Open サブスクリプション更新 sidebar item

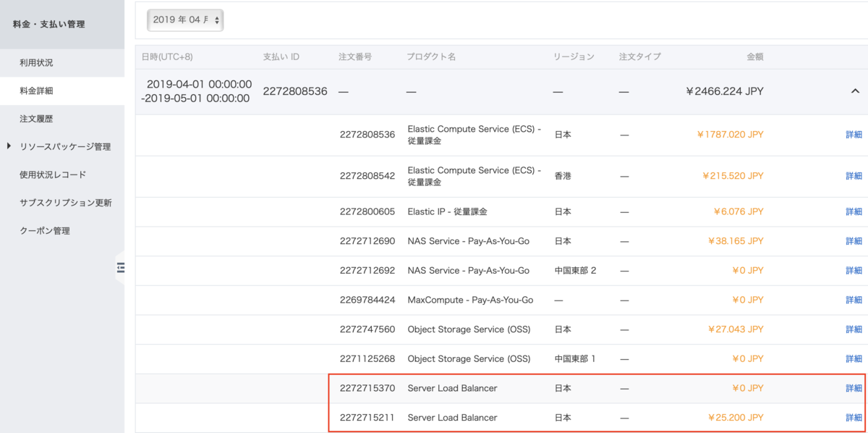coord(66,203)
